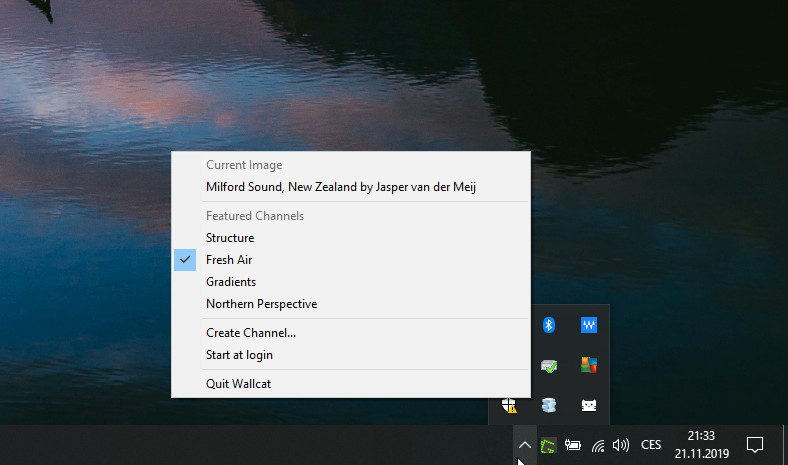Open the Wi-Fi network icon
The image size is (788, 465).
[x=598, y=445]
